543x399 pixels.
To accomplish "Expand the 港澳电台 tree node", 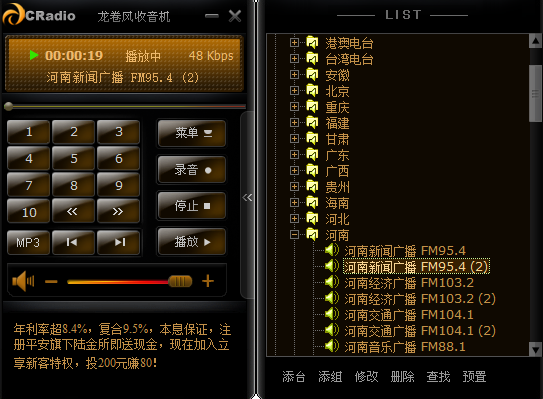I will click(294, 43).
